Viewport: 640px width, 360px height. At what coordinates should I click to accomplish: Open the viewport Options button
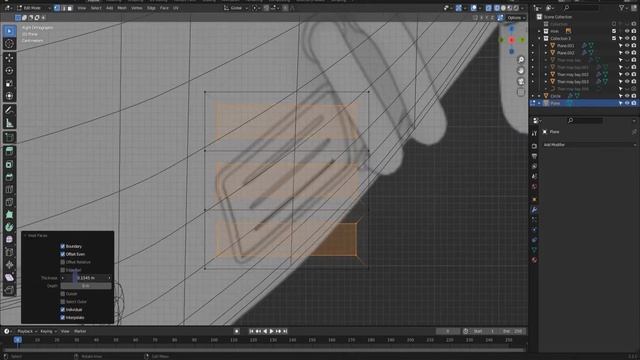[516, 18]
